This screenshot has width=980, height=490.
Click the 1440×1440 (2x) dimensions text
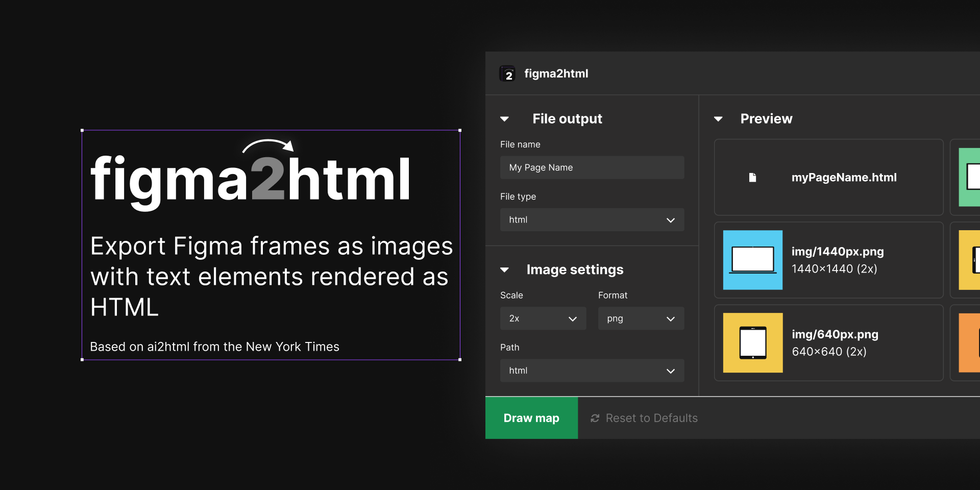click(834, 268)
